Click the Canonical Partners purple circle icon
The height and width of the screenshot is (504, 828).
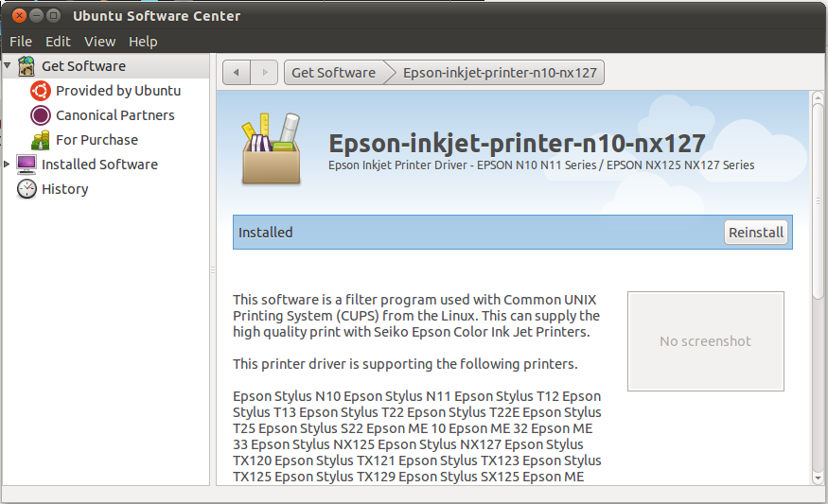pyautogui.click(x=40, y=115)
